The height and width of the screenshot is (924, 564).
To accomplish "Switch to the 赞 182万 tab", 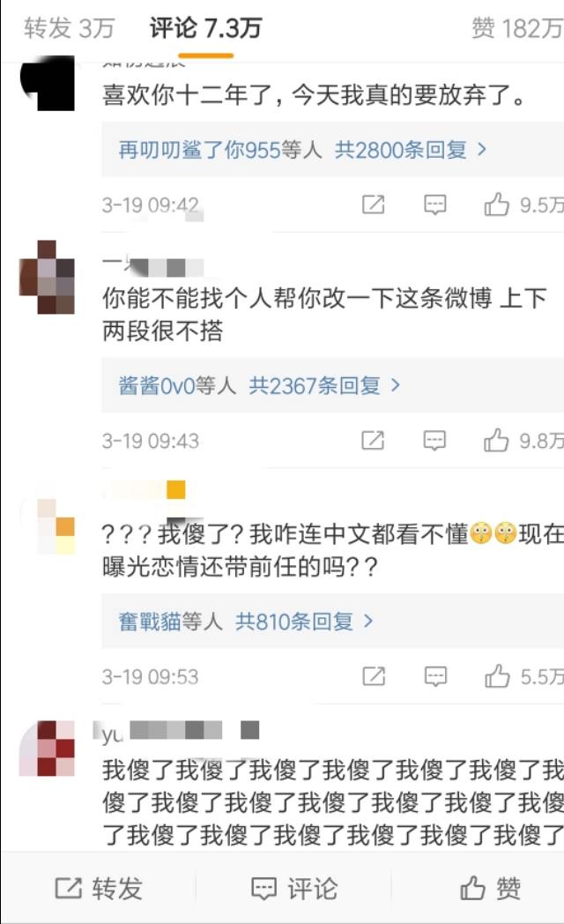I will [517, 28].
